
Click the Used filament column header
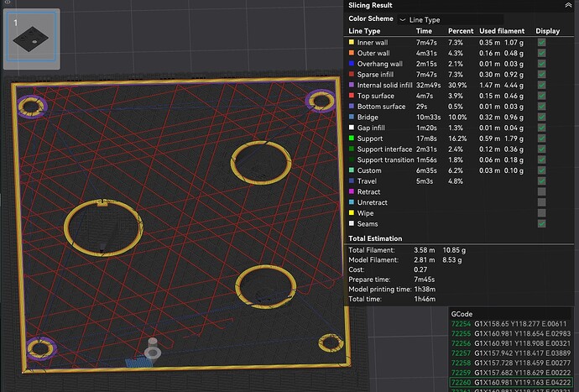[502, 31]
